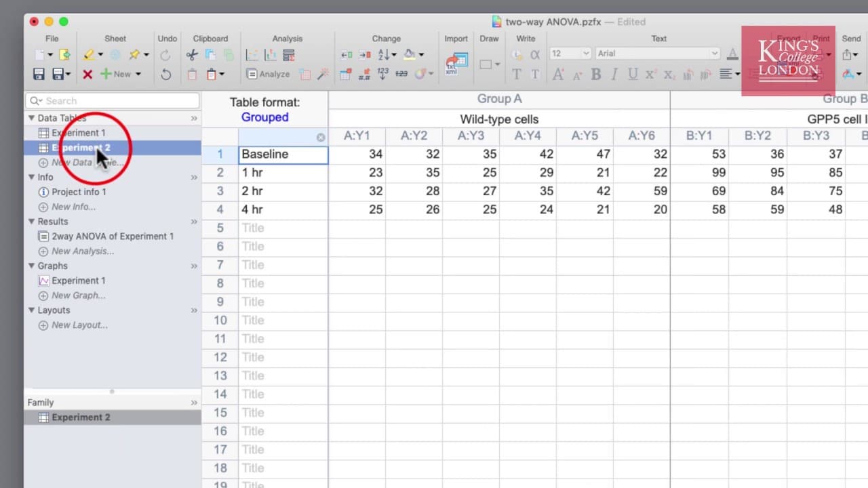Image resolution: width=868 pixels, height=488 pixels.
Task: Click the Family panel chevron arrows
Action: 194,403
